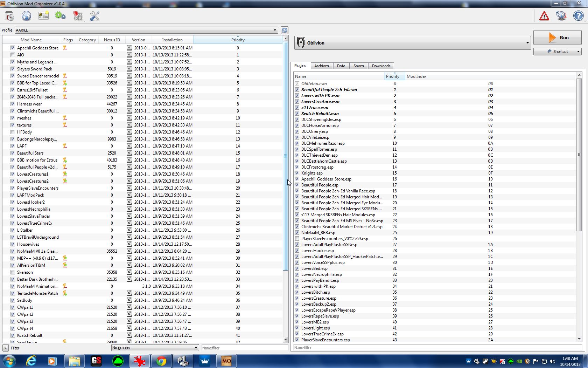The image size is (588, 368).
Task: Click the green cloud taskbar icon
Action: [x=118, y=361]
